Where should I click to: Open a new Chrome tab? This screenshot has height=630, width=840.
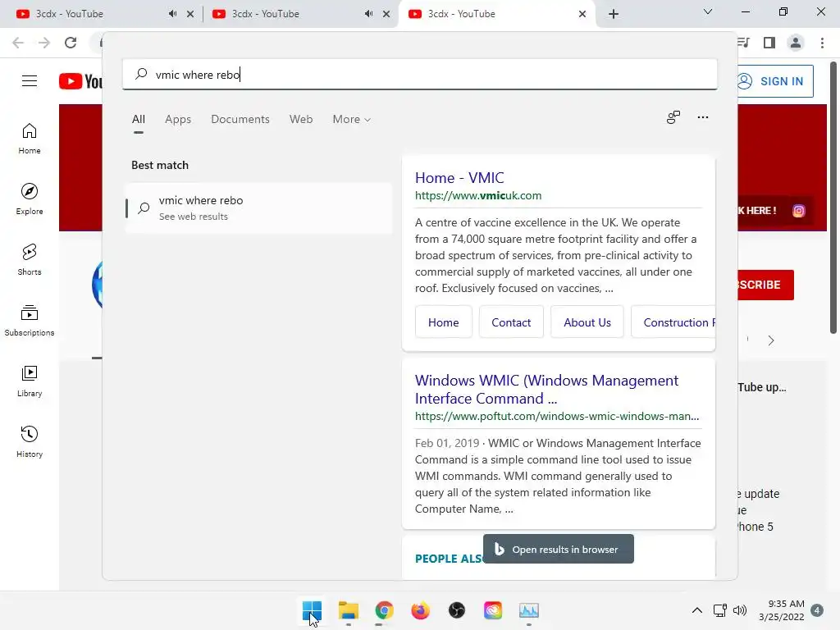click(614, 14)
